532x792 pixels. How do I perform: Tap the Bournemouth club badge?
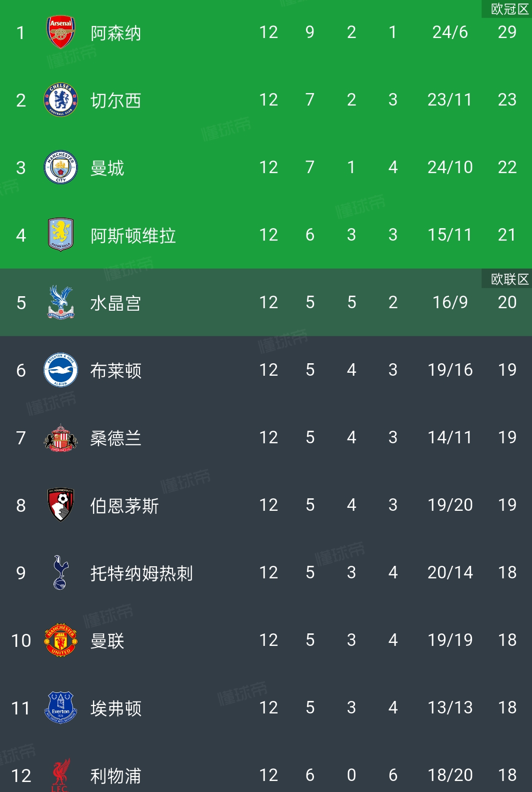click(60, 505)
